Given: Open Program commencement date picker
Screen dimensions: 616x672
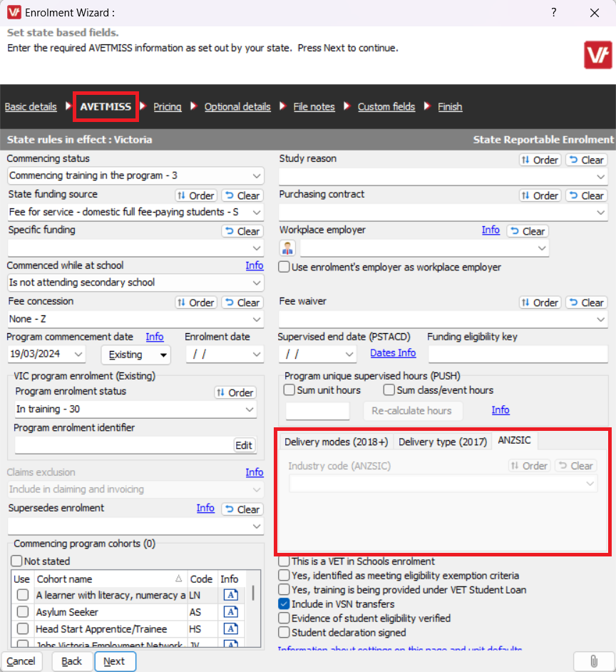Looking at the screenshot, I should (x=78, y=355).
